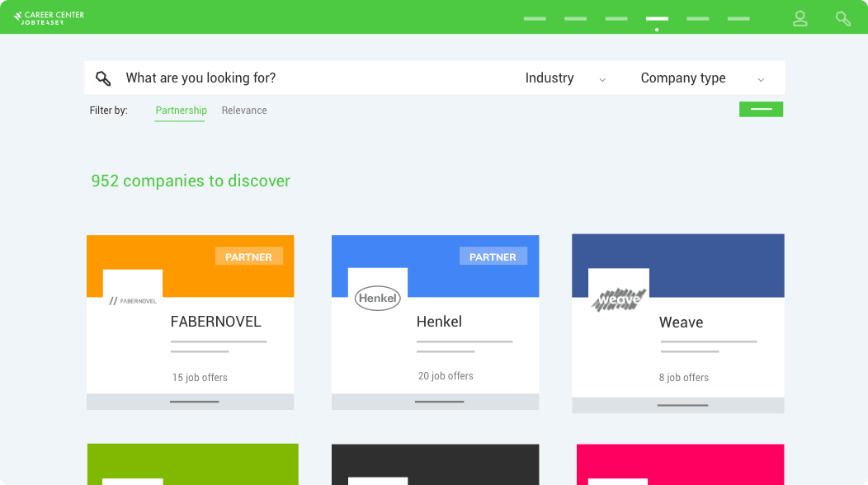Open the lime green company card

tap(192, 464)
